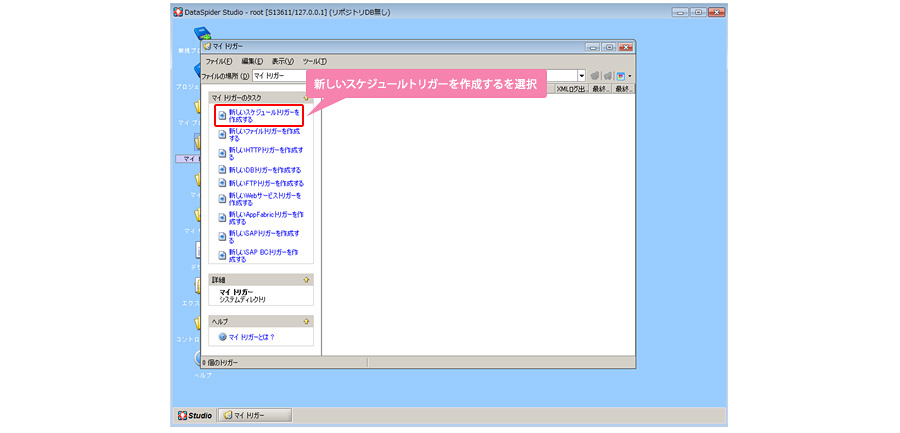
Task: Open the ツール(T) menu
Action: (x=314, y=61)
